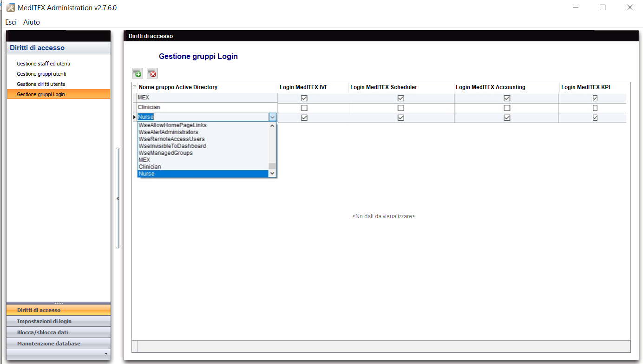Screen dimensions: 643x364
Task: Enable Login MedITEX Accounting for Clinician
Action: click(507, 108)
